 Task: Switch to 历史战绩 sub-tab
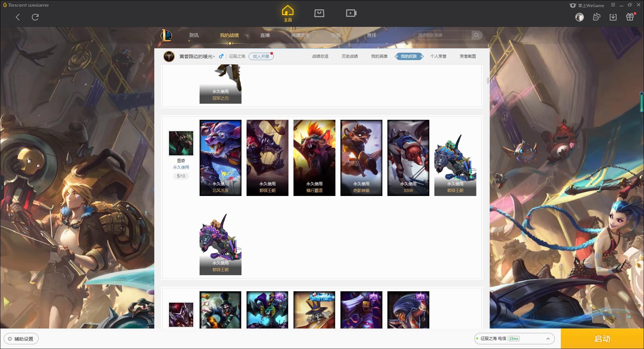point(350,56)
